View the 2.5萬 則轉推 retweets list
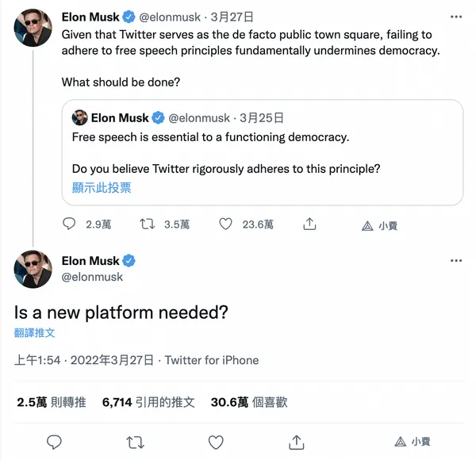Screen dimensions: 476x460 (52, 402)
